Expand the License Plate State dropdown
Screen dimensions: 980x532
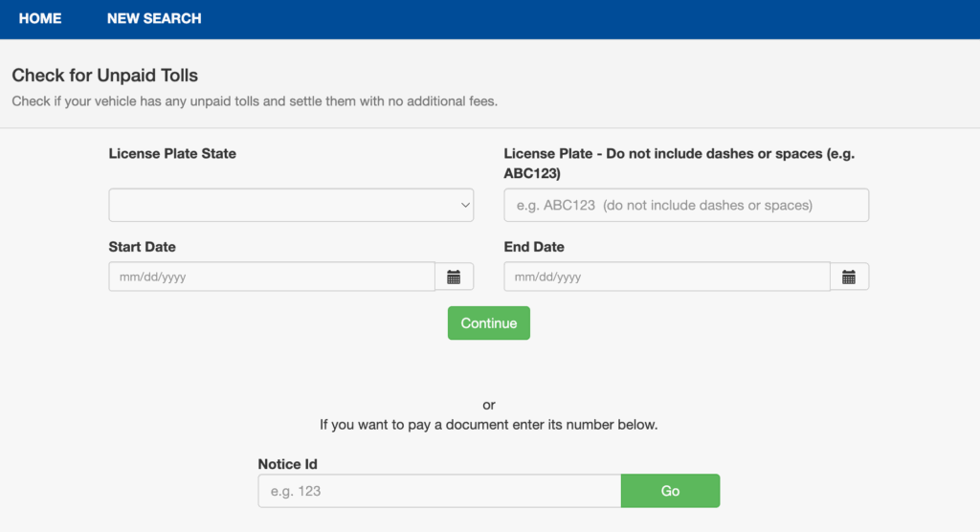pyautogui.click(x=291, y=205)
